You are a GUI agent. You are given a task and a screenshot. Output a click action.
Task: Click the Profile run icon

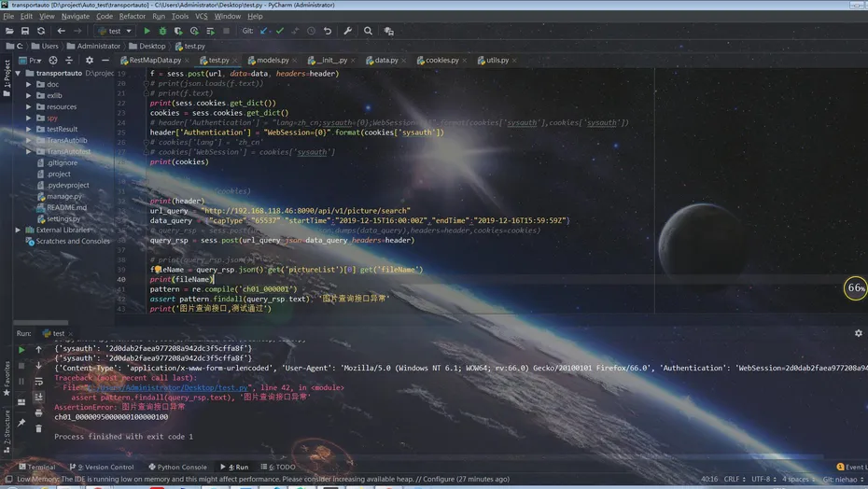click(194, 31)
